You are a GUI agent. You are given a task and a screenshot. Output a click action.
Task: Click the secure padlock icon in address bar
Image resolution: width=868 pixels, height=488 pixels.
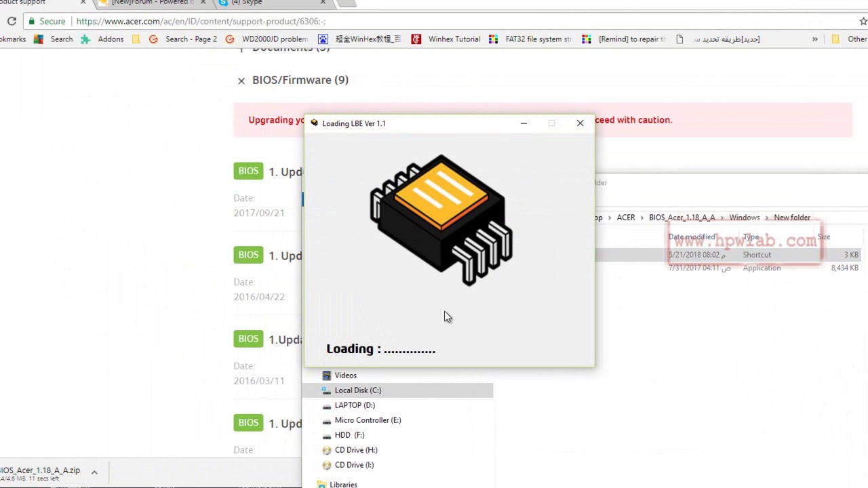[31, 22]
